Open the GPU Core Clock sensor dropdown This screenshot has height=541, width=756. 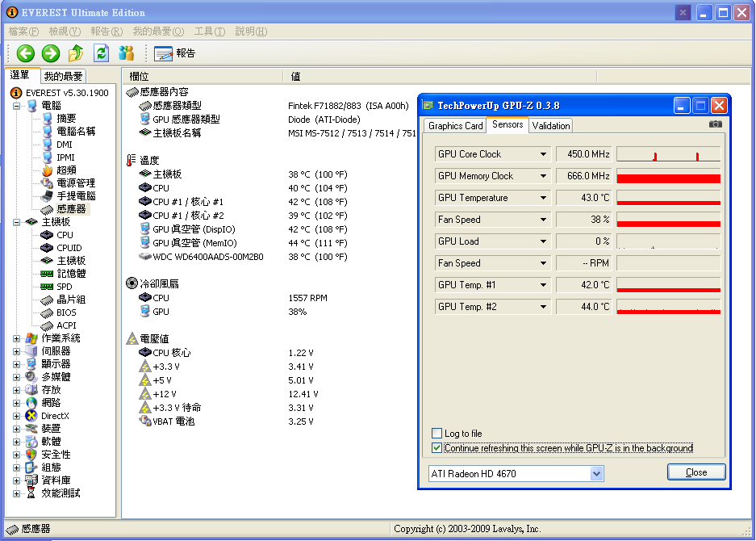543,154
